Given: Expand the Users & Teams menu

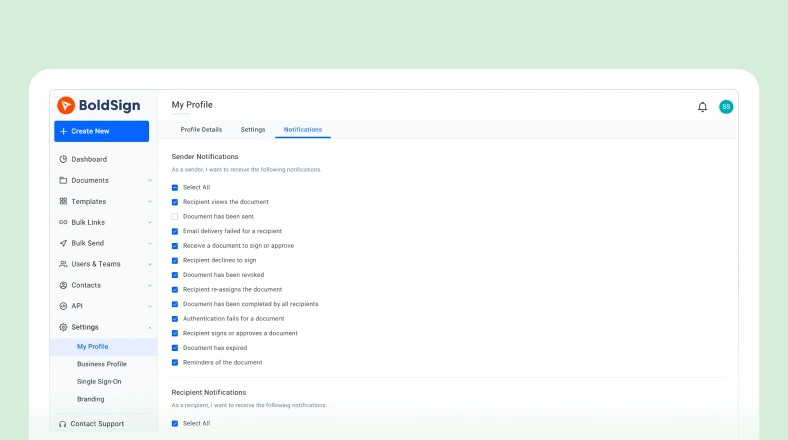Looking at the screenshot, I should (x=105, y=264).
